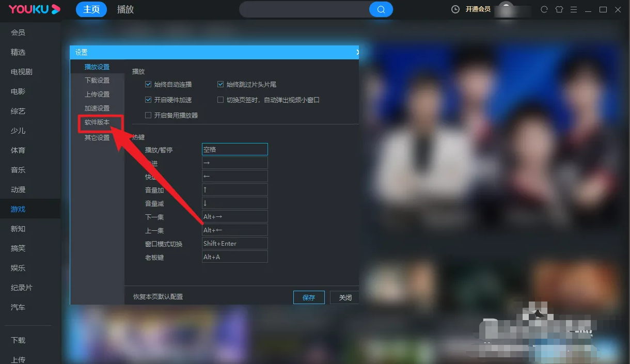Click the YOUKU logo

click(x=34, y=9)
